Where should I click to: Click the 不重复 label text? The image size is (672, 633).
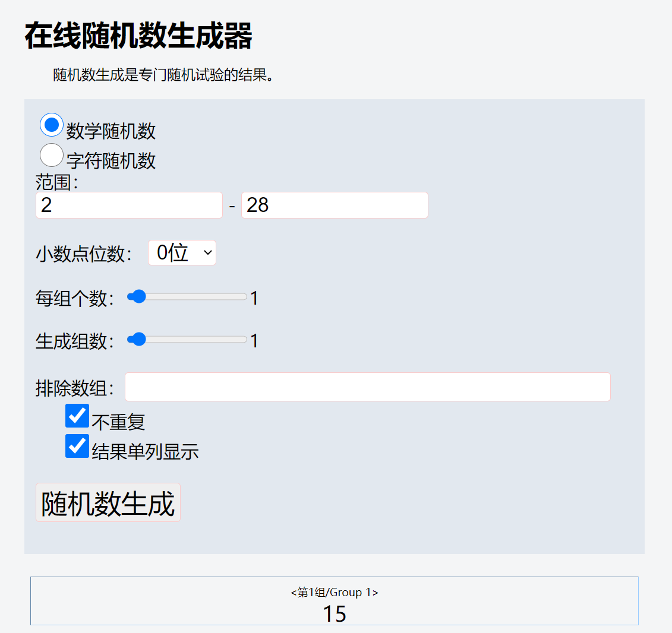(x=119, y=422)
